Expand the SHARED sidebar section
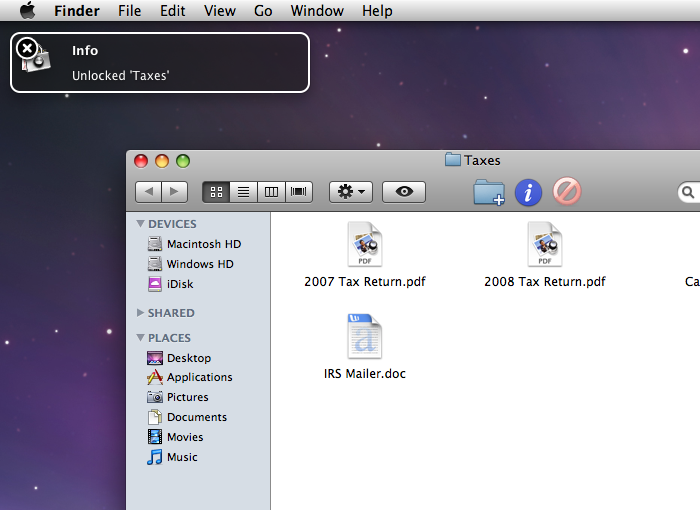 (x=140, y=313)
